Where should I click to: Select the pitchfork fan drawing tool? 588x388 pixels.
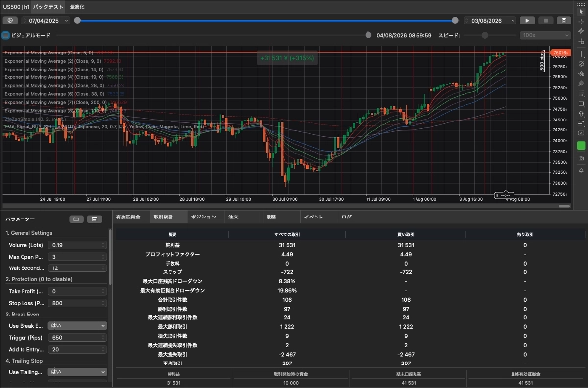click(581, 73)
